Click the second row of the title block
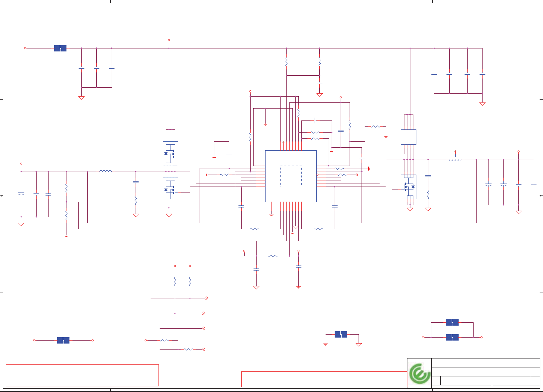 [486, 372]
